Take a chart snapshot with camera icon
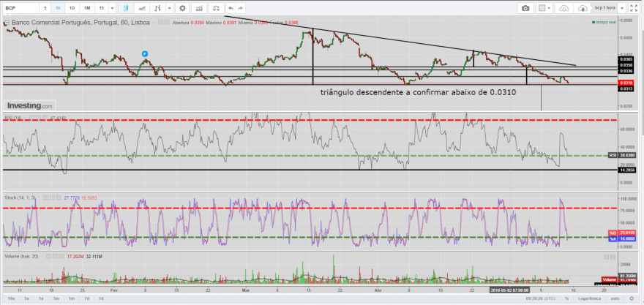This screenshot has height=305, width=644. [525, 8]
